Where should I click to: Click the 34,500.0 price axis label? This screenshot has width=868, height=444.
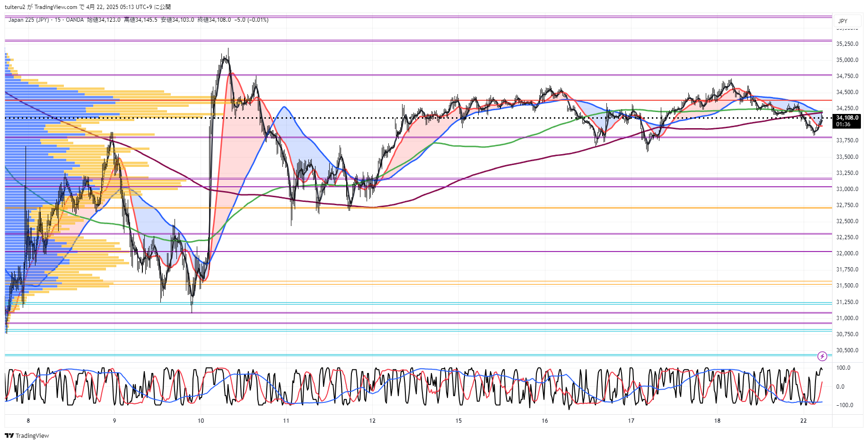coord(847,92)
